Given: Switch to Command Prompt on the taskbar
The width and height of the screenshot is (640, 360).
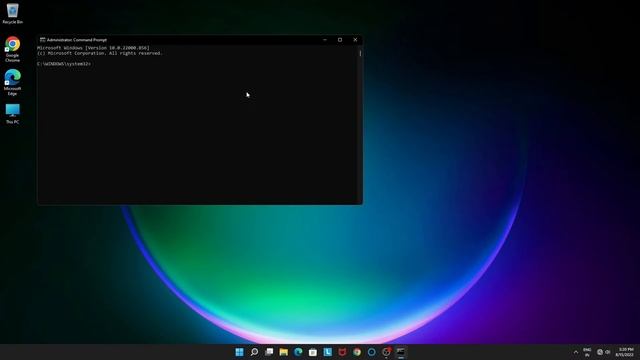Looking at the screenshot, I should click(x=401, y=352).
